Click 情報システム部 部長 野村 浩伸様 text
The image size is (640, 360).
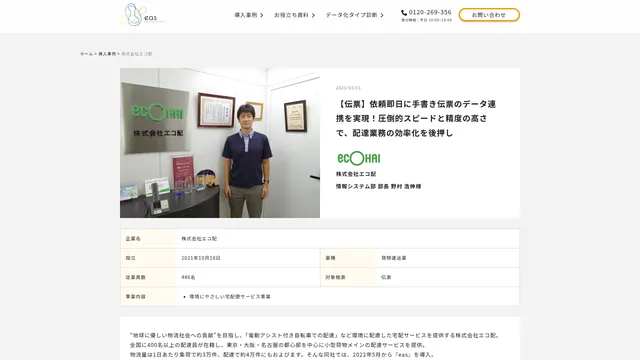[378, 187]
